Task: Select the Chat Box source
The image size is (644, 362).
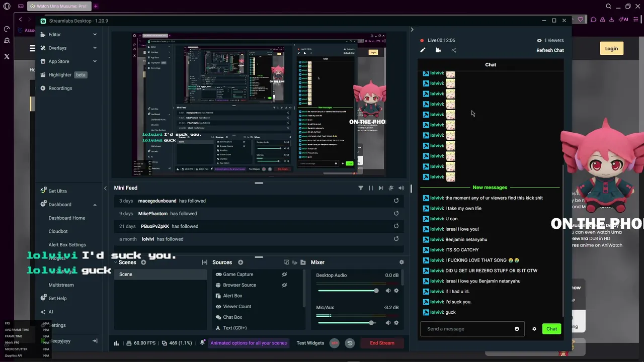Action: [232, 317]
